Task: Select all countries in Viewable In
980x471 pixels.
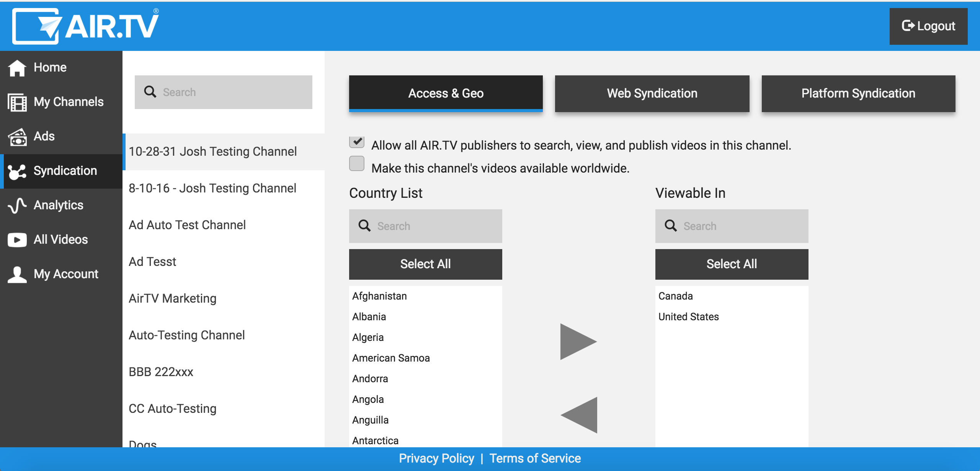Action: point(732,264)
